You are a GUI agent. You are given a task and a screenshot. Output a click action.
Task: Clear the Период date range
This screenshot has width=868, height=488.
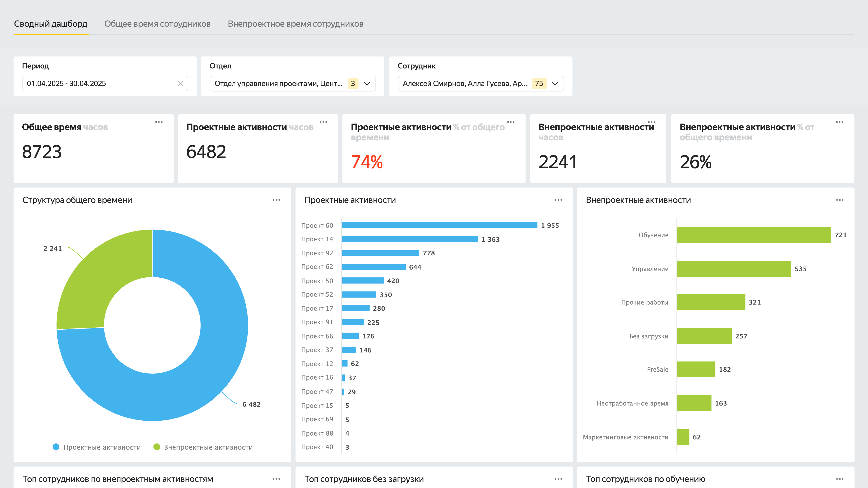pyautogui.click(x=180, y=84)
